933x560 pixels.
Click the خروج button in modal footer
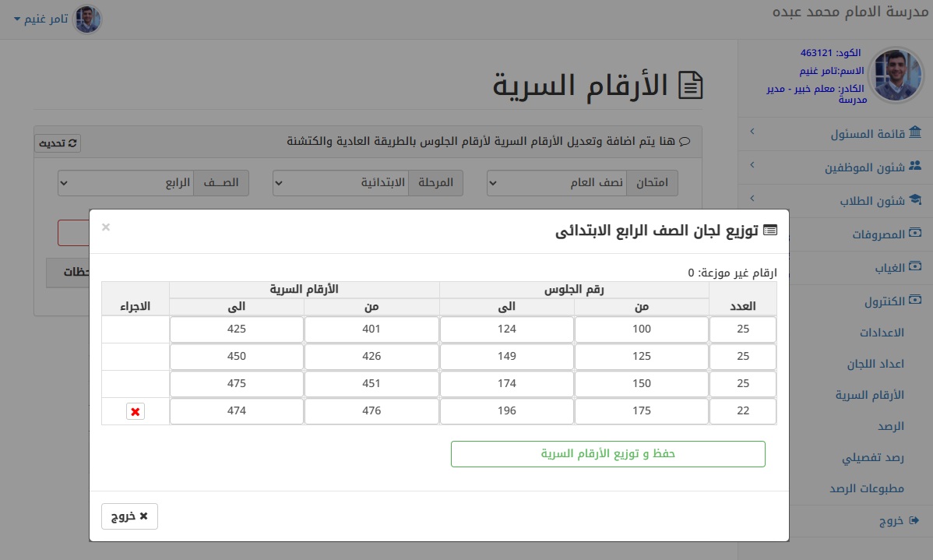[x=129, y=516]
